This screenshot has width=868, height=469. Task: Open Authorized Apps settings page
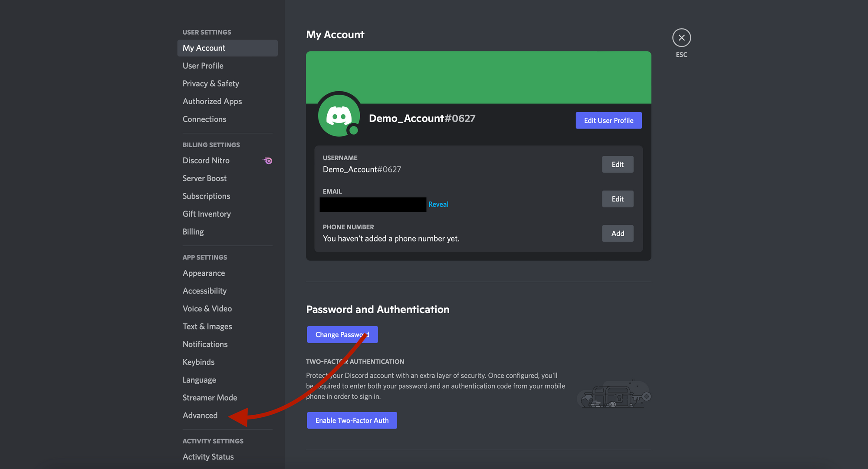(x=212, y=101)
